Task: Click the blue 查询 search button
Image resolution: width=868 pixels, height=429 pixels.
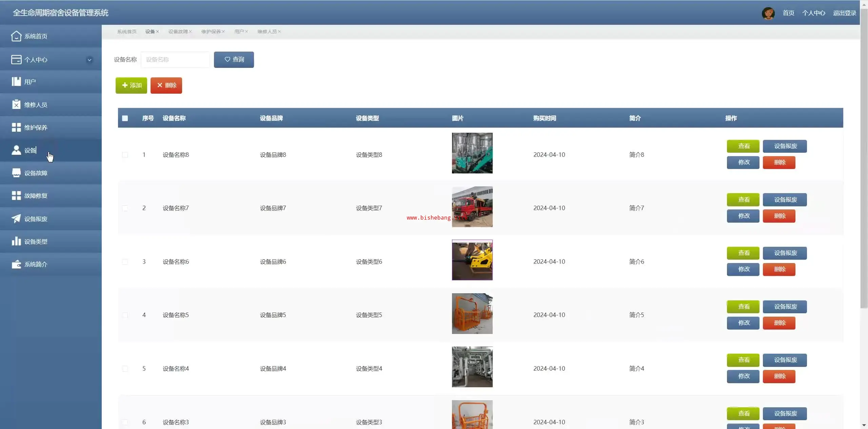Action: click(x=234, y=59)
